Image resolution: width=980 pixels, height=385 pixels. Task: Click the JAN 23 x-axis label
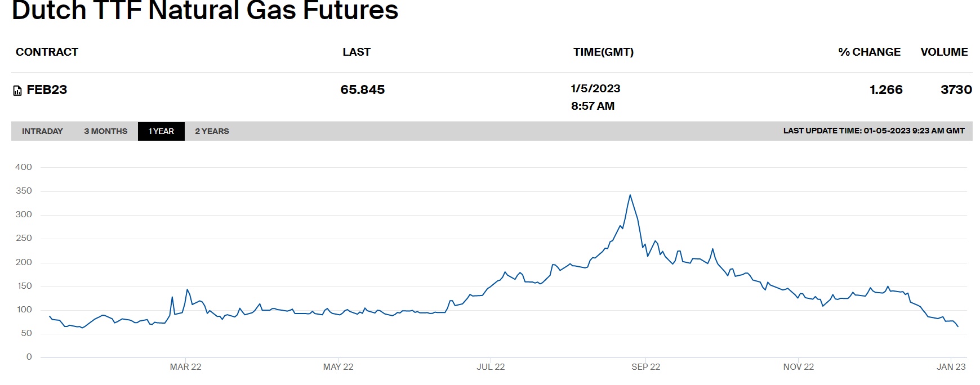coord(951,367)
